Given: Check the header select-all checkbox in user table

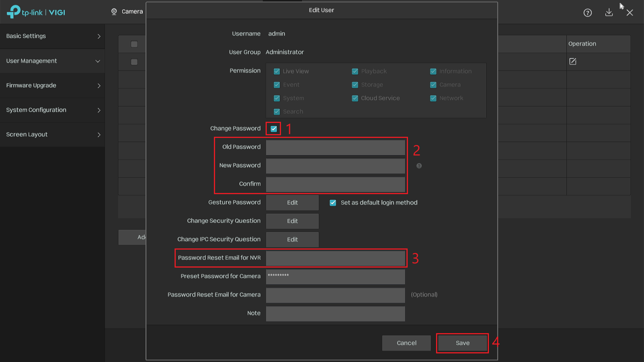Looking at the screenshot, I should [x=134, y=44].
